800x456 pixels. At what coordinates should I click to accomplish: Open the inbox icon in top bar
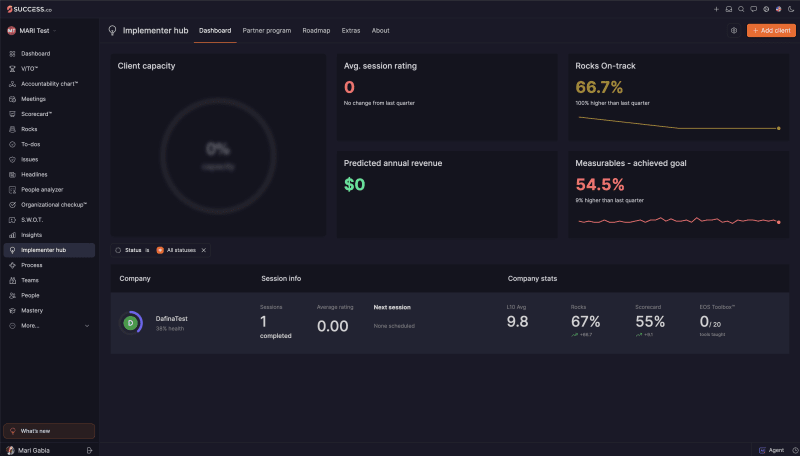tap(729, 9)
